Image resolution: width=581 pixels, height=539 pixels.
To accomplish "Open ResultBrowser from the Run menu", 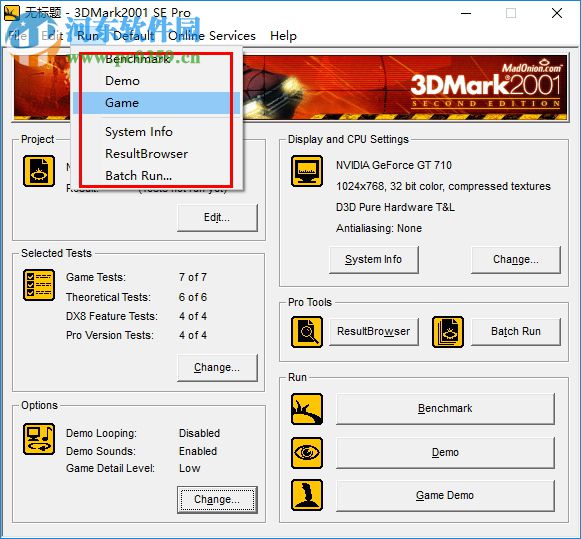I will 156,154.
